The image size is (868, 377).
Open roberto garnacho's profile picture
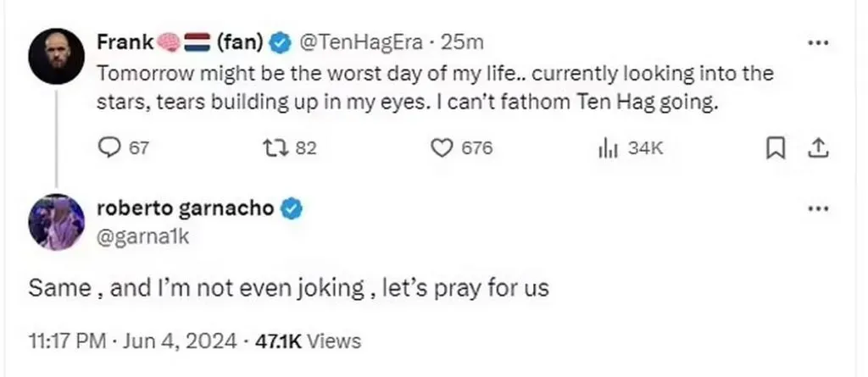coord(56,222)
